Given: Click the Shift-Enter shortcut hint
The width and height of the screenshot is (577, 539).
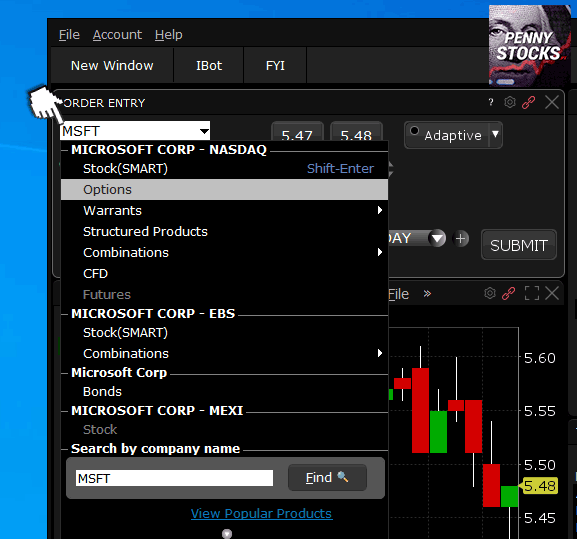Looking at the screenshot, I should tap(340, 169).
